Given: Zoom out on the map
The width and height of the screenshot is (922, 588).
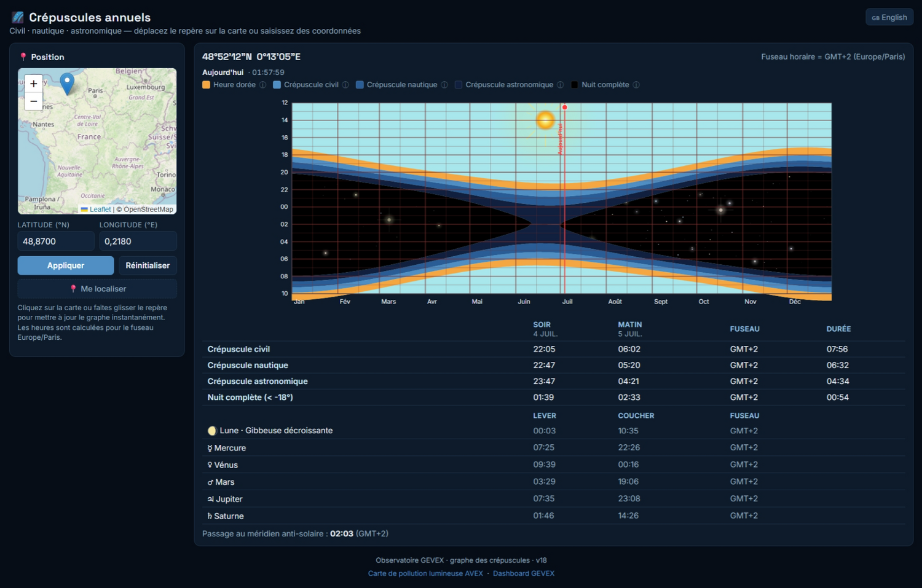Looking at the screenshot, I should [x=34, y=101].
